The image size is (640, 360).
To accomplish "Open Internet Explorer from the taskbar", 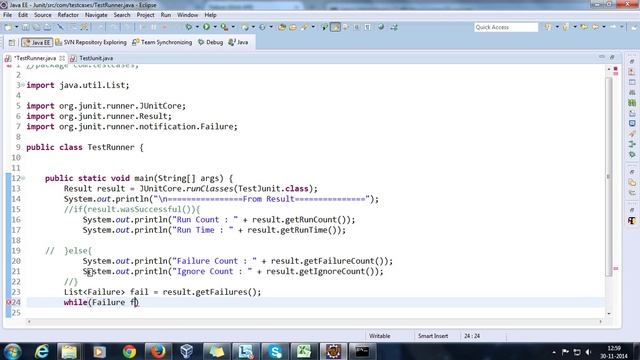I will coord(42,351).
